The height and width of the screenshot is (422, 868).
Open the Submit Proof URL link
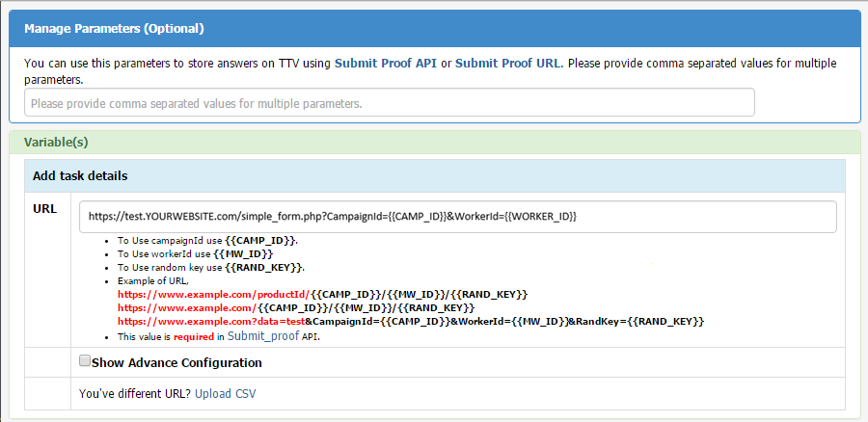pos(507,64)
